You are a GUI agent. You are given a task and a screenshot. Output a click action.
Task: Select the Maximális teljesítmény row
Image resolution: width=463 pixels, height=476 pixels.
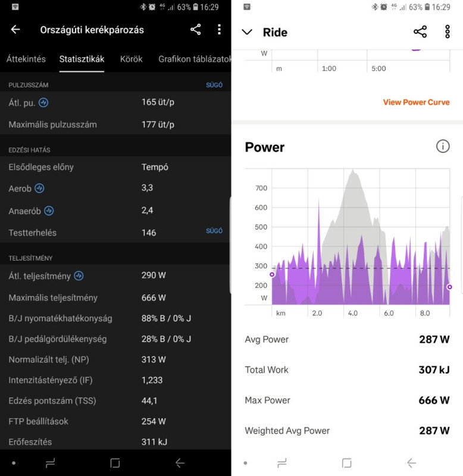pos(115,298)
